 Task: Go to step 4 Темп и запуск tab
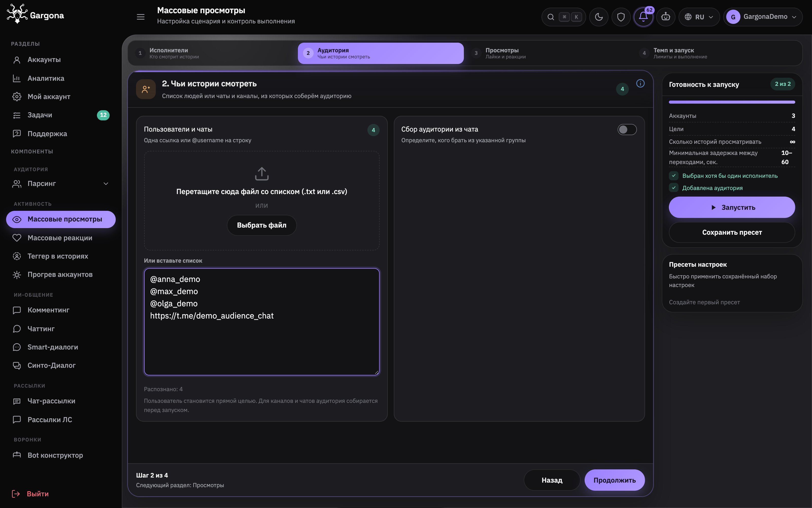pyautogui.click(x=717, y=53)
